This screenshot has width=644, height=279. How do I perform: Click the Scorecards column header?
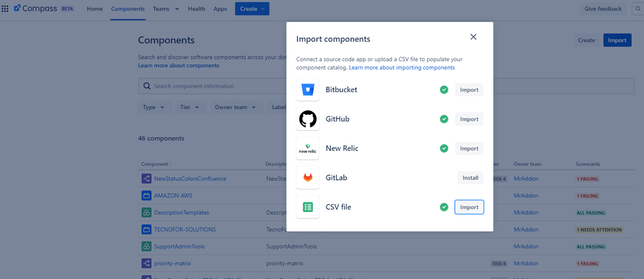(588, 164)
